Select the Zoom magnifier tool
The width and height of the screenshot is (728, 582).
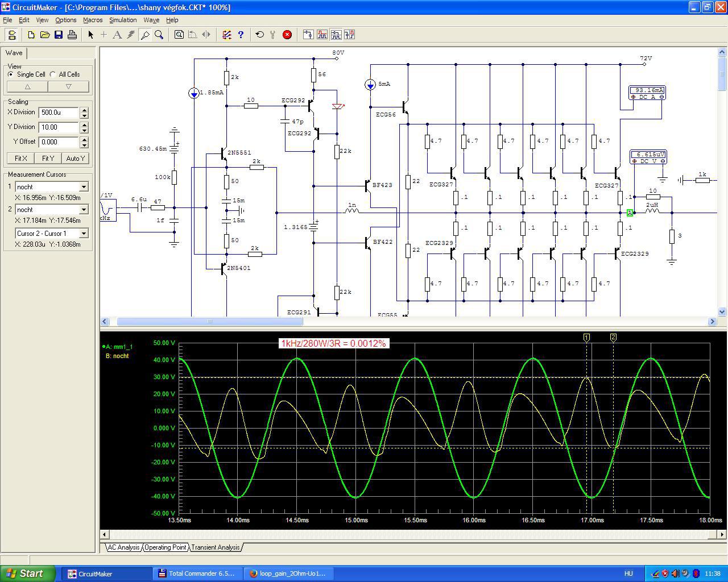click(x=159, y=35)
